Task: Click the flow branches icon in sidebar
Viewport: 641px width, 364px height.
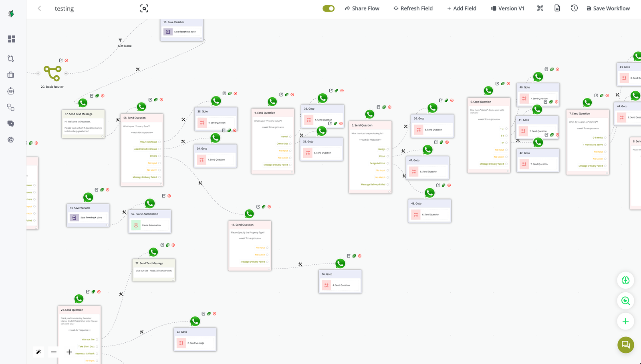Action: tap(11, 58)
